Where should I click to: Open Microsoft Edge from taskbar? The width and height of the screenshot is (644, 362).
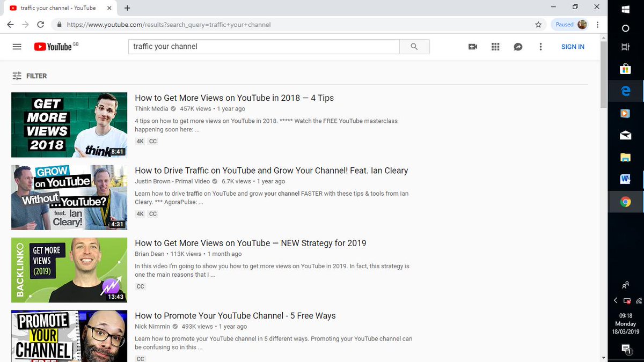click(625, 91)
